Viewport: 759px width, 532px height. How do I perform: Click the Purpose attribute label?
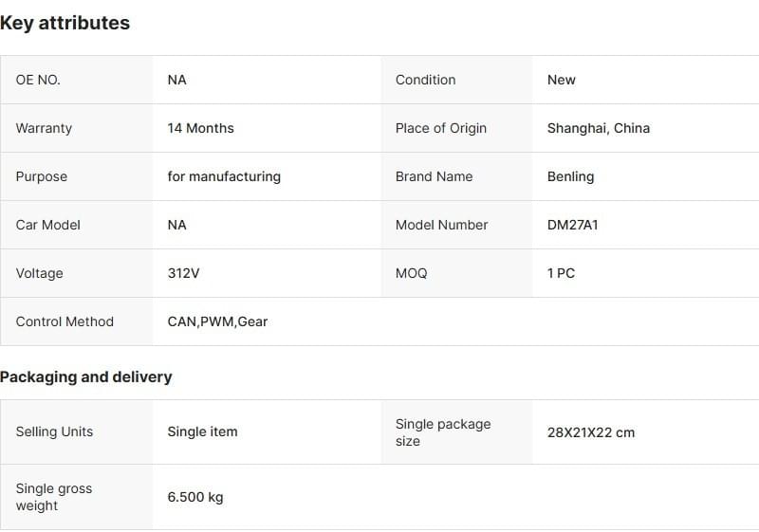pyautogui.click(x=42, y=176)
